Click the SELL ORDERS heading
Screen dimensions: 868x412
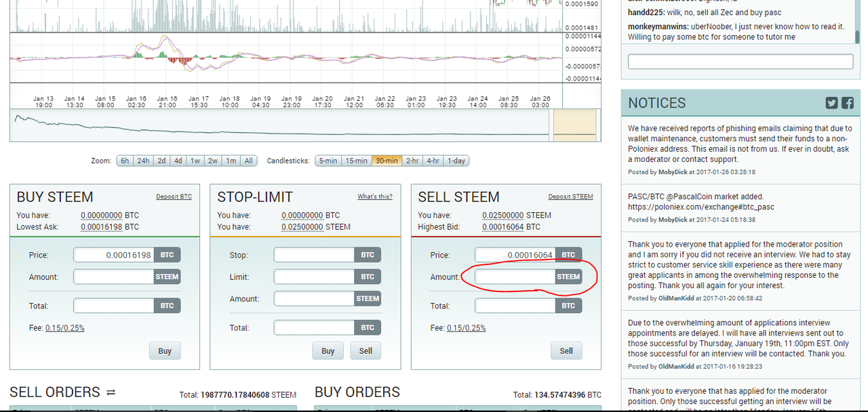point(55,392)
